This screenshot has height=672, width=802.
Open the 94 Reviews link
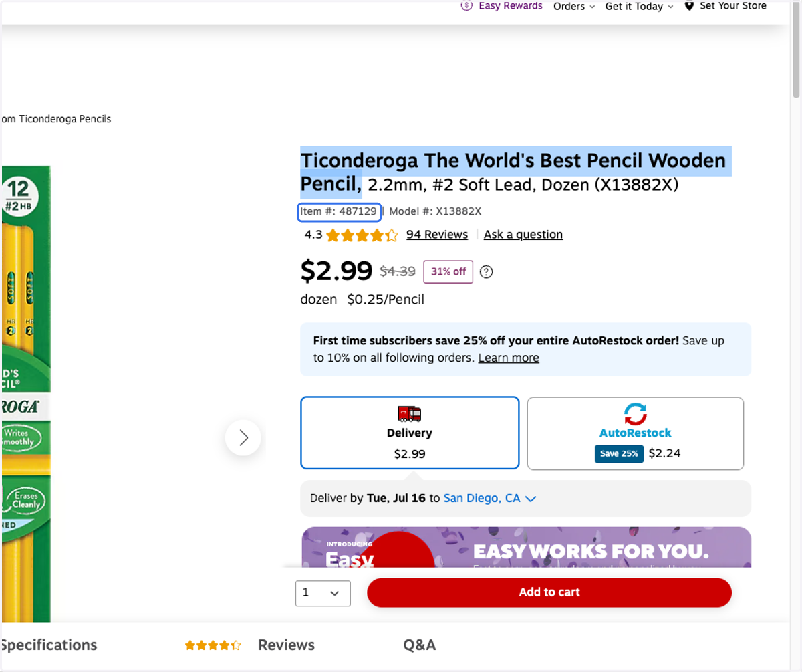pyautogui.click(x=437, y=235)
